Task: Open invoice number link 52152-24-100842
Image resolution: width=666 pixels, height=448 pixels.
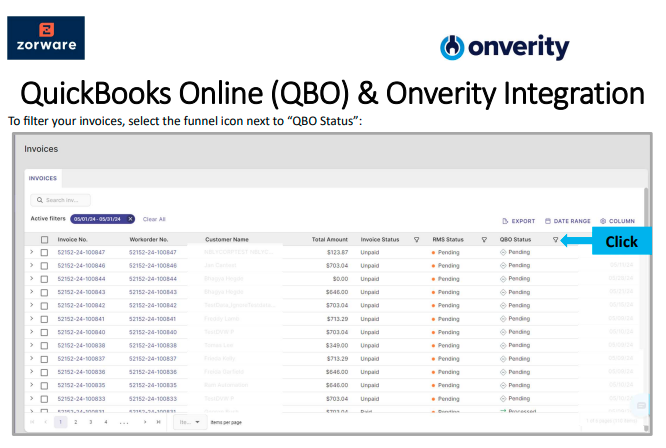Action: tap(81, 306)
